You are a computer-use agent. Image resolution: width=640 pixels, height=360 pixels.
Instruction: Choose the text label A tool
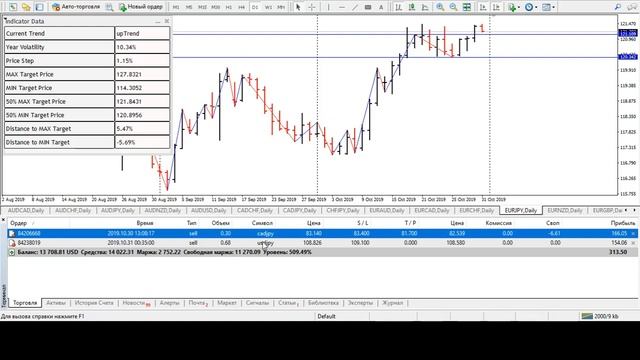381,7
